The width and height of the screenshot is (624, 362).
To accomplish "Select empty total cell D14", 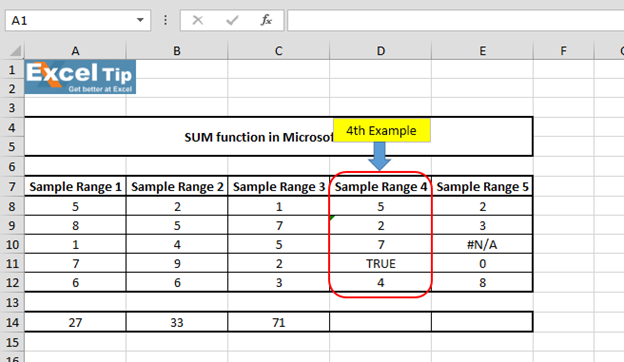I will [x=381, y=322].
